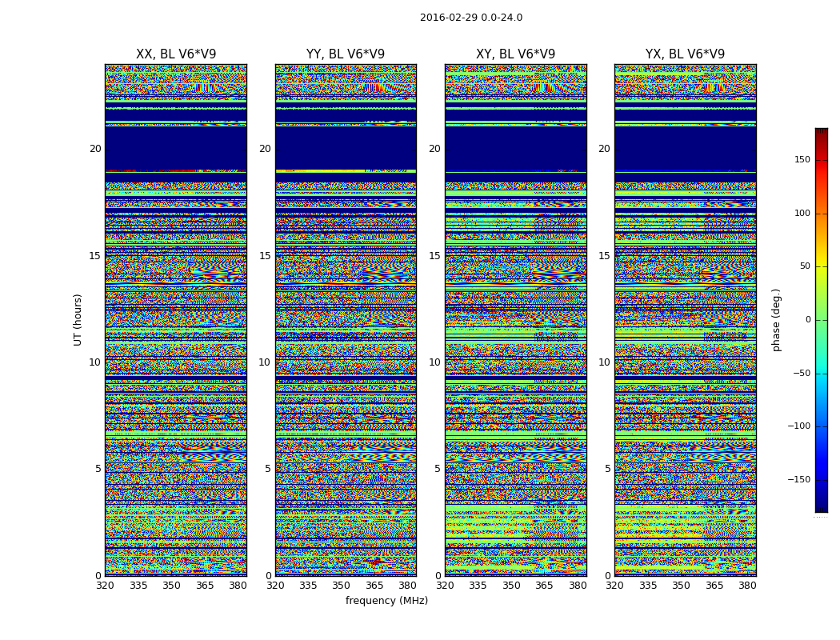Click the figure title '2016-02-29 0.0-24.0'
Image resolution: width=840 pixels, height=640 pixels.
(471, 17)
